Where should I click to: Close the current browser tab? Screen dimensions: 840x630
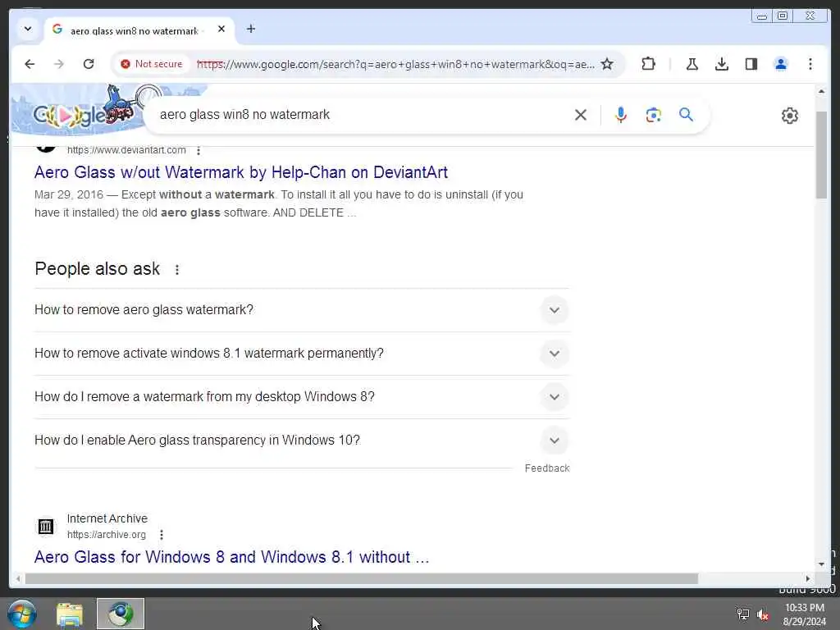[x=221, y=29]
